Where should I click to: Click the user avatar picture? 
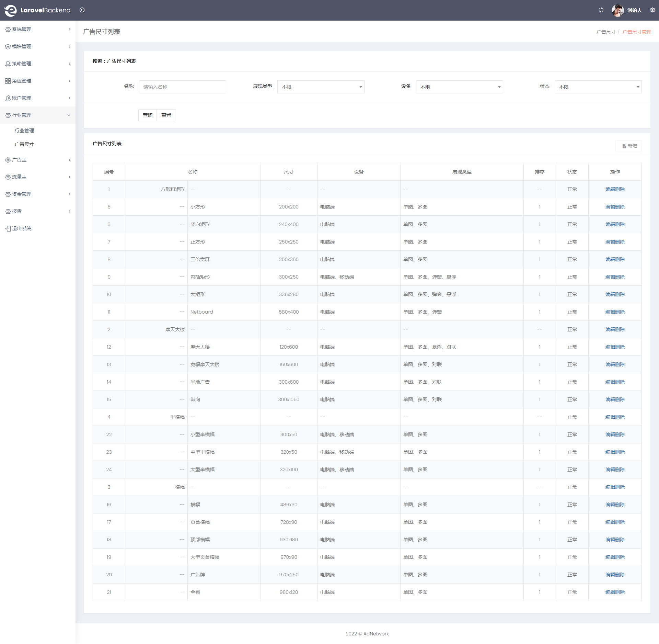[617, 10]
